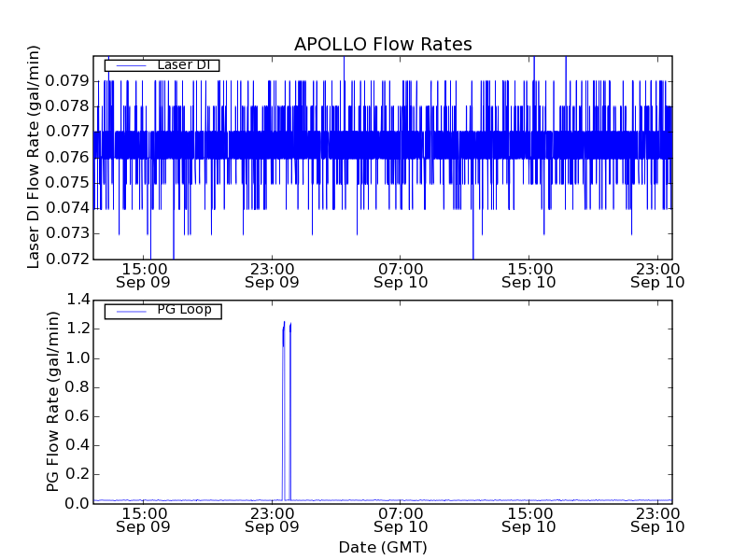This screenshot has height=560, width=747.
Task: Click the 0.0 tick label on PG chart
Action: tap(78, 503)
